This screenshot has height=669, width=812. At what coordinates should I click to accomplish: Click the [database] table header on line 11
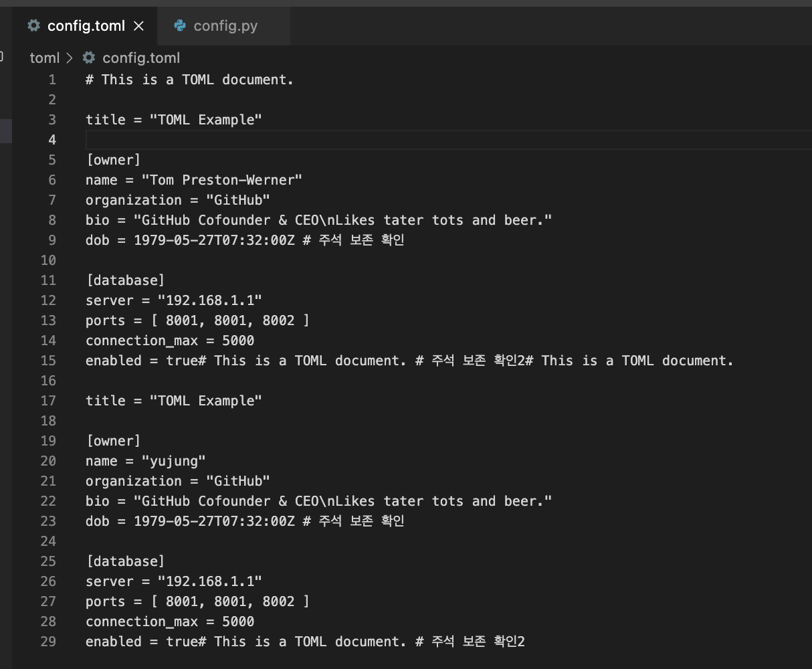click(x=125, y=280)
